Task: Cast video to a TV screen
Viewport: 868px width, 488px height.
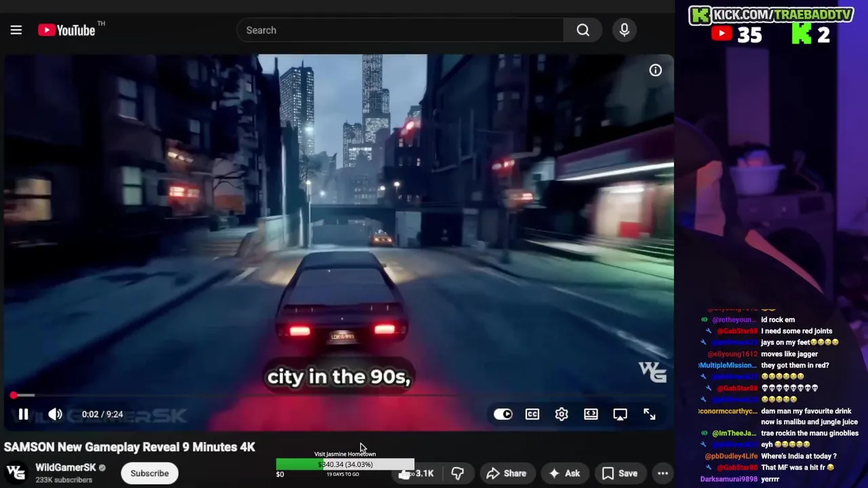Action: [620, 414]
